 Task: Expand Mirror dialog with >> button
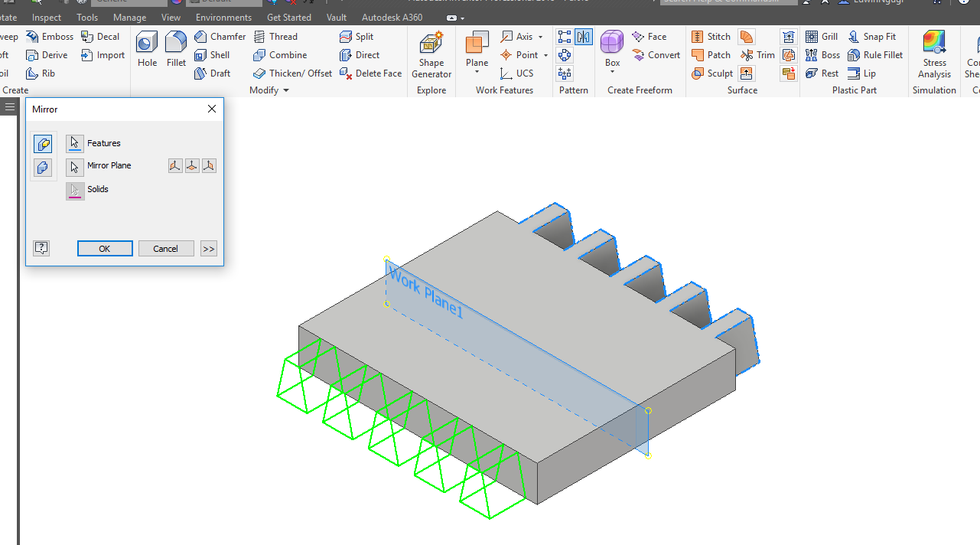[208, 249]
